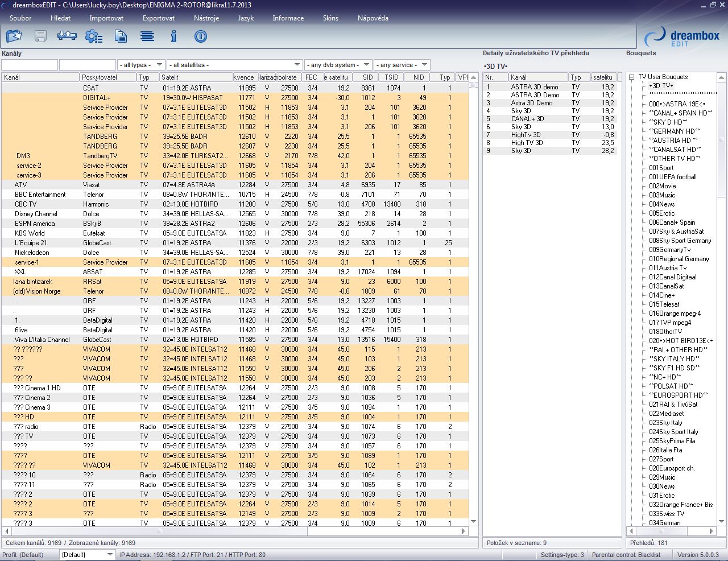Image resolution: width=728 pixels, height=561 pixels.
Task: Select the Nickelodeon channel row
Action: (235, 253)
